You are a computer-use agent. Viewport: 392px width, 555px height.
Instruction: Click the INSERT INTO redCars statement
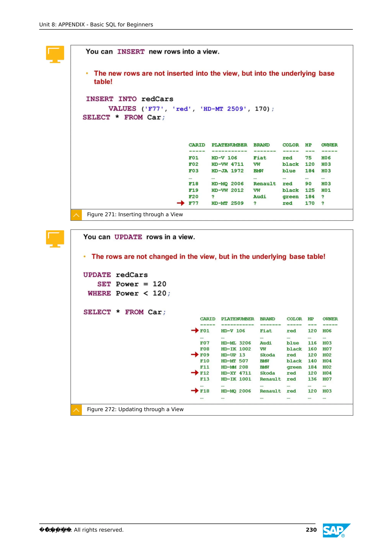pos(129,99)
